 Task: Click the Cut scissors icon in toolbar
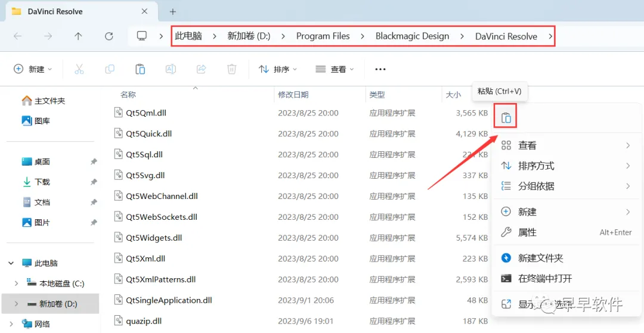point(79,69)
